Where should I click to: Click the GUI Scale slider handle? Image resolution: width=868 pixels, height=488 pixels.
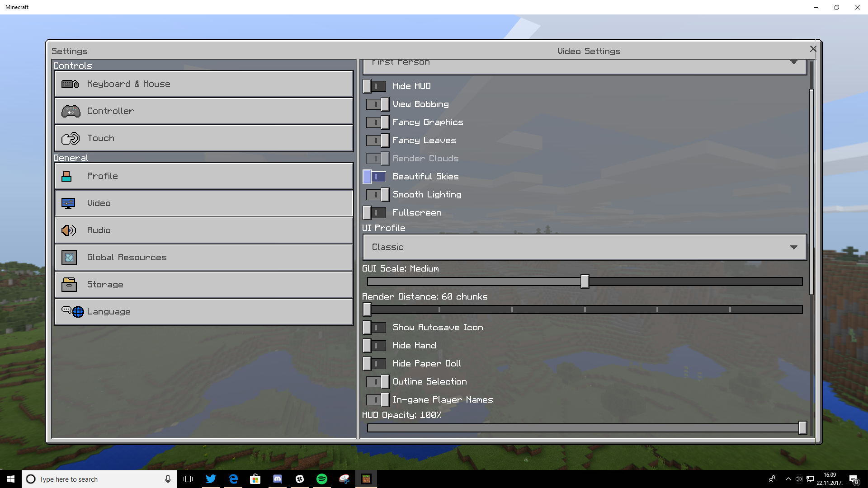pyautogui.click(x=585, y=282)
